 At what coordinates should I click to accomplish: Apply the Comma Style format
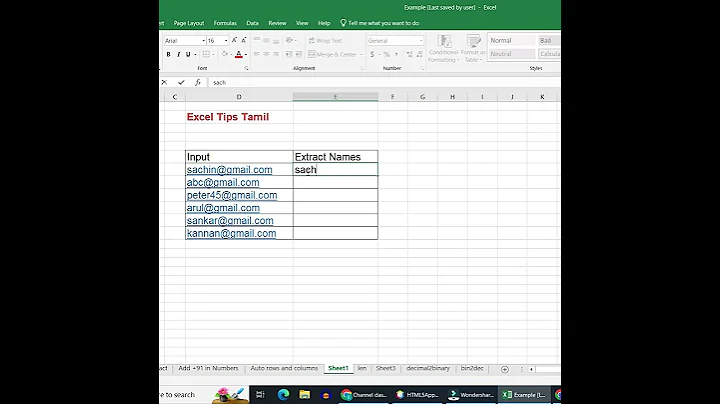396,54
